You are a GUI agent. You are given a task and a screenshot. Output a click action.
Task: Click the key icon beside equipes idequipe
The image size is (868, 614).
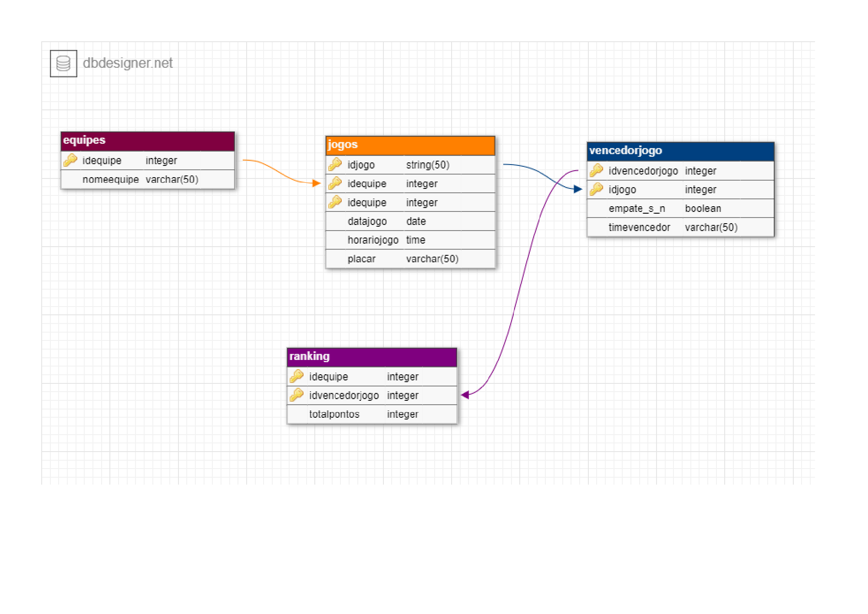(x=70, y=160)
